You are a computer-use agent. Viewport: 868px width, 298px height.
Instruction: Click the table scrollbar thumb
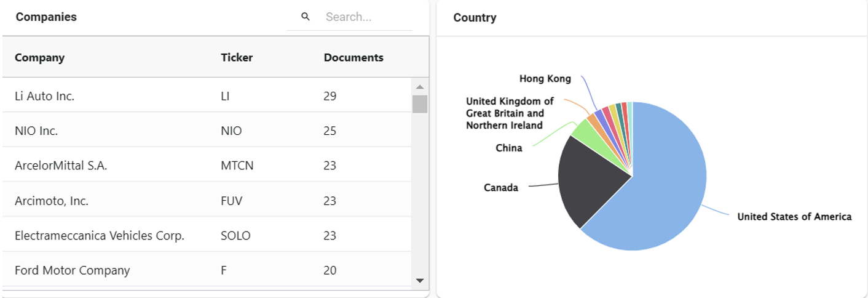(x=420, y=104)
